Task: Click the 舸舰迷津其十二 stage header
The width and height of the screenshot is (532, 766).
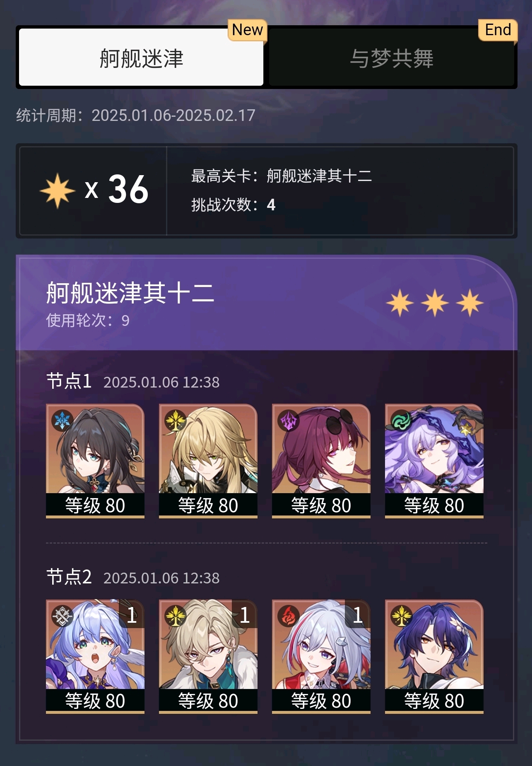Action: pyautogui.click(x=130, y=293)
